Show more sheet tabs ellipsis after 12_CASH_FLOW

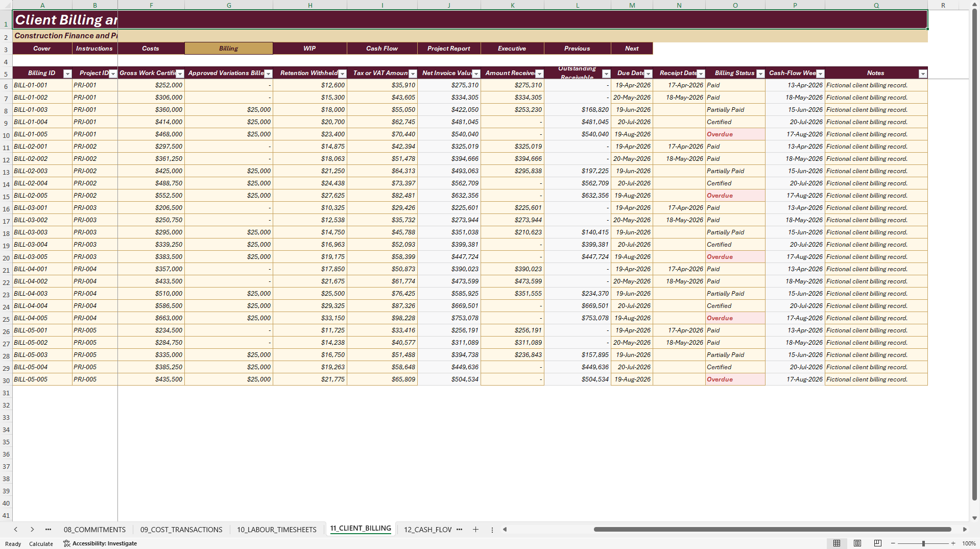(459, 530)
